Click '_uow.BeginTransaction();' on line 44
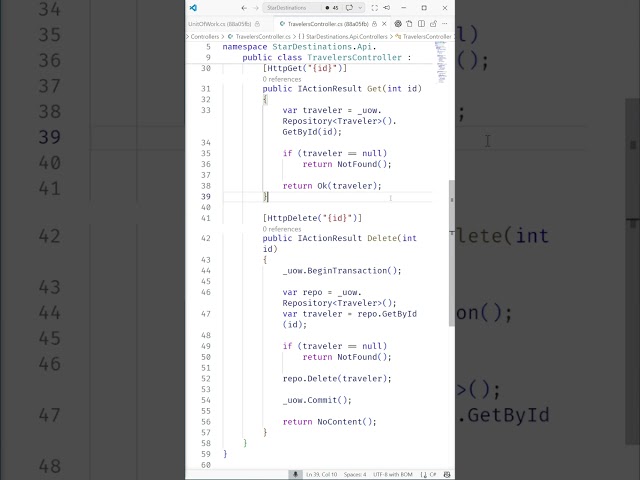Viewport: 640px width, 480px height. click(x=342, y=271)
